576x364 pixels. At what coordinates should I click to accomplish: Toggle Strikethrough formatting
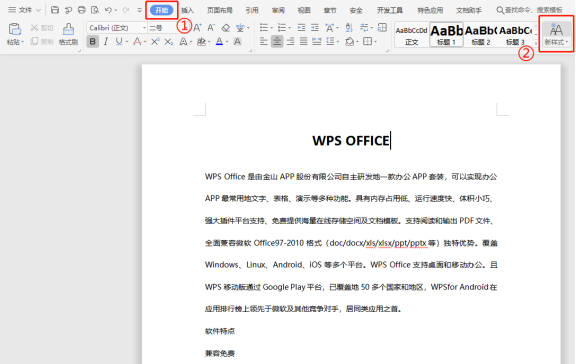pyautogui.click(x=137, y=42)
